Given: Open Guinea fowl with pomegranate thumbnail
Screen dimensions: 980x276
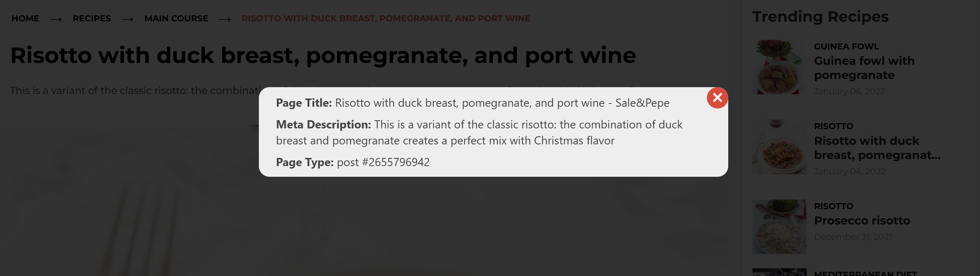Looking at the screenshot, I should (779, 67).
